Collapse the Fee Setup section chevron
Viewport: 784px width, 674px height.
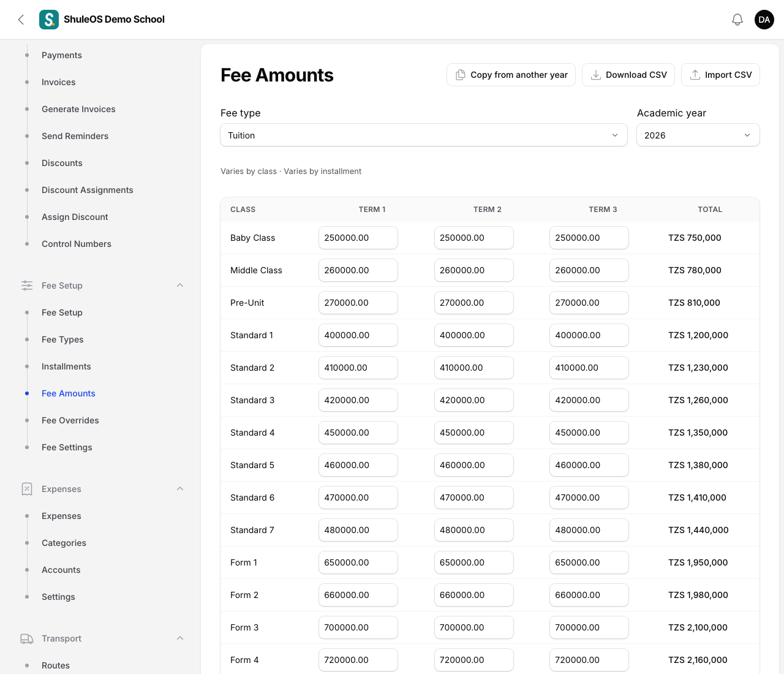tap(180, 286)
